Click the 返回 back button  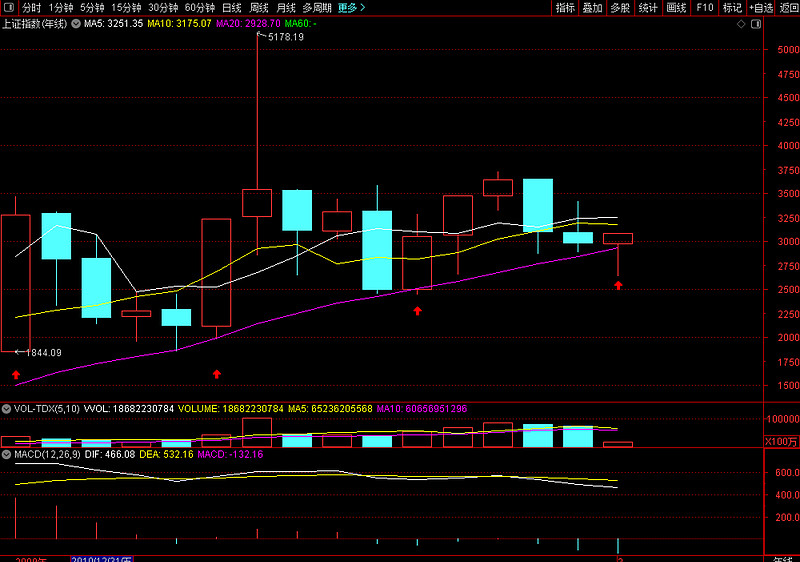[789, 8]
